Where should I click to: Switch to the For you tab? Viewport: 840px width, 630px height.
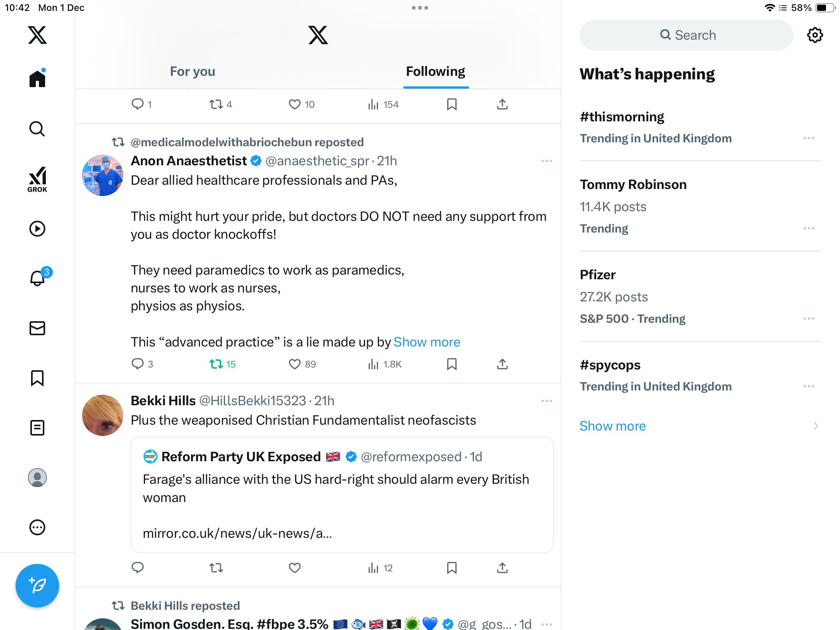192,72
